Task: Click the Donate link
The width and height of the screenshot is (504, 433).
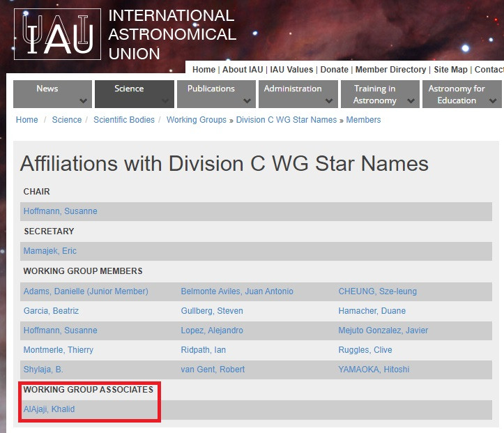Action: coord(335,70)
